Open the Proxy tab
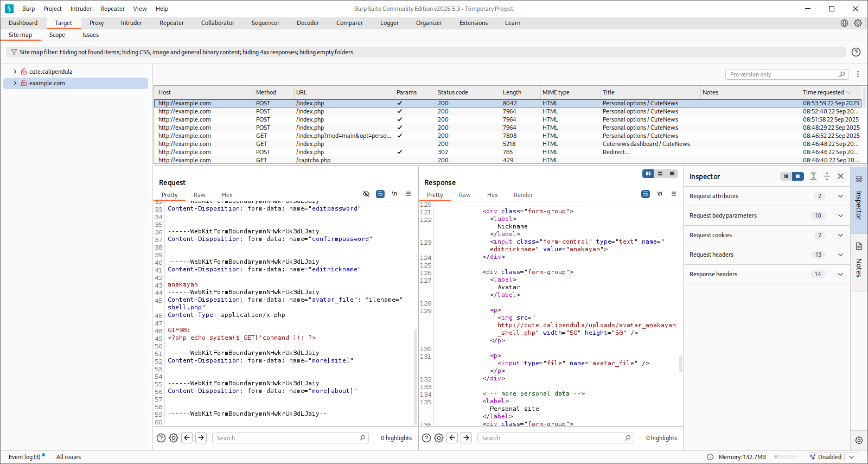 [97, 23]
